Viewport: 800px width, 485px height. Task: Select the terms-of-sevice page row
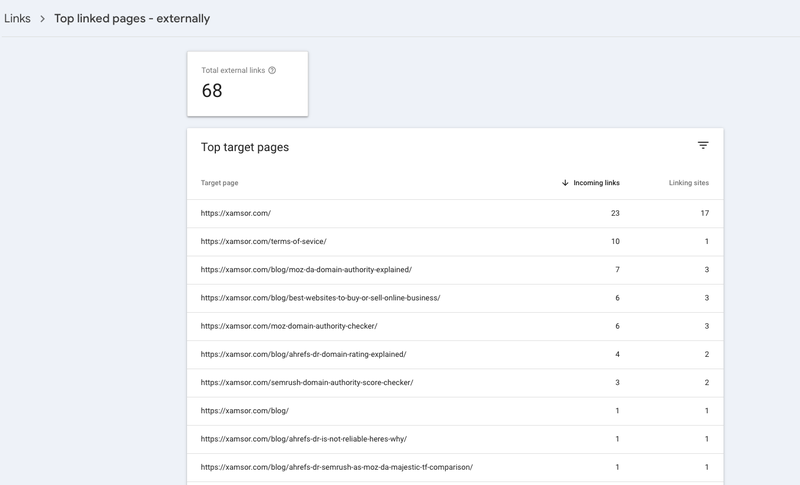[x=263, y=241]
